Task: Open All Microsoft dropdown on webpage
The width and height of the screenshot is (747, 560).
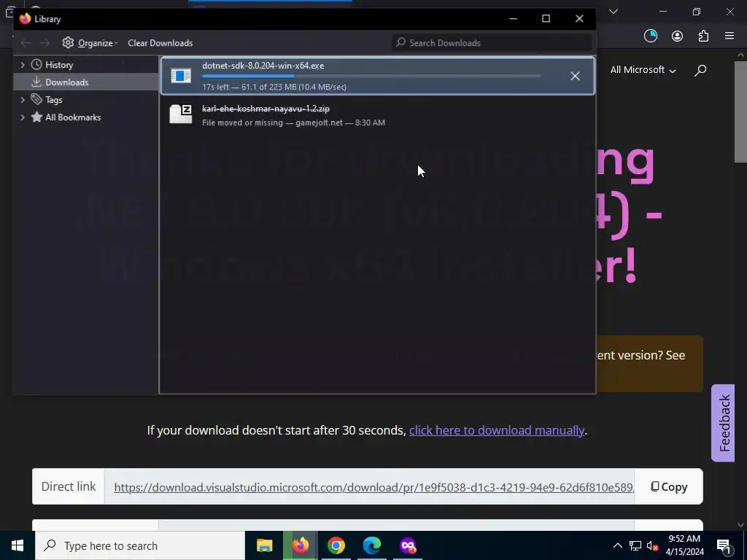Action: pos(643,70)
